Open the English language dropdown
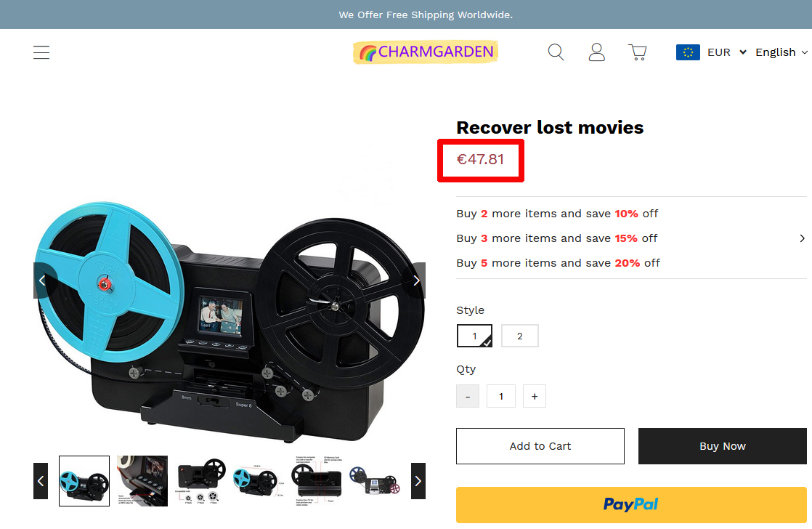The image size is (812, 529). tap(781, 52)
